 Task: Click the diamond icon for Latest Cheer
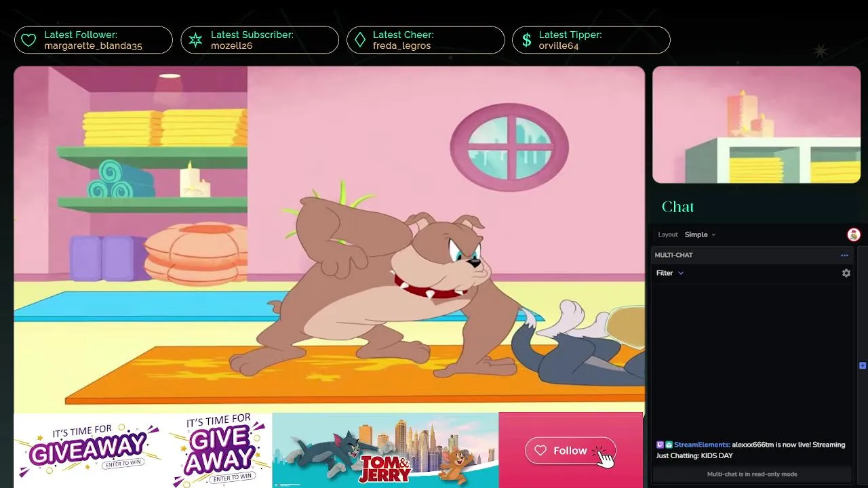(360, 40)
